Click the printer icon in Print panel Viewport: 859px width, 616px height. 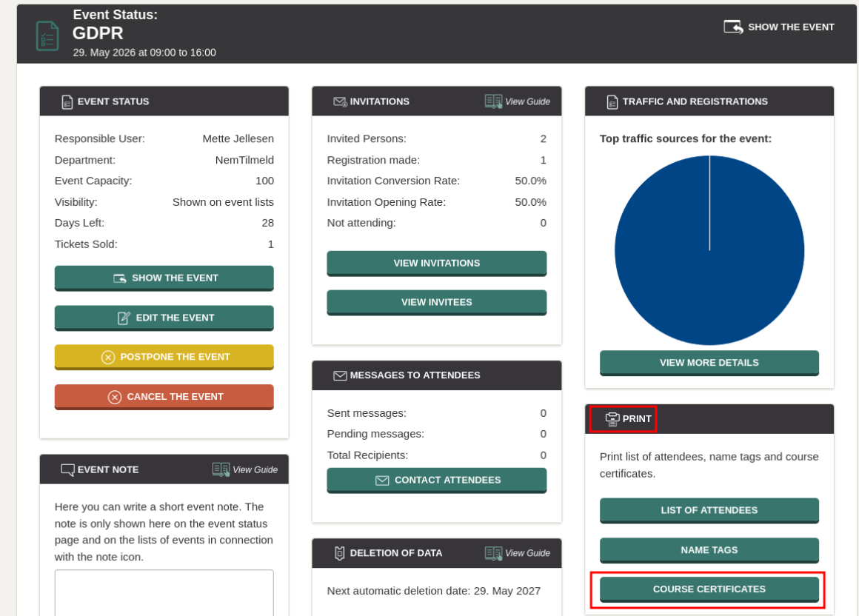(x=612, y=419)
